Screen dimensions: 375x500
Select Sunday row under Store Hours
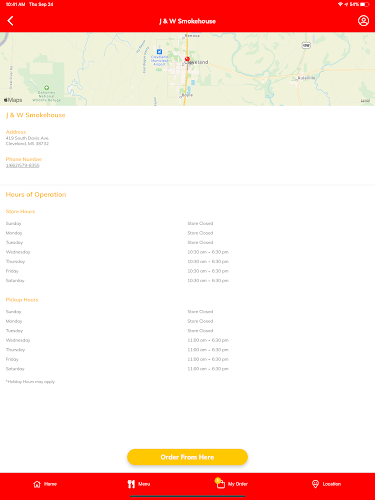click(x=187, y=223)
